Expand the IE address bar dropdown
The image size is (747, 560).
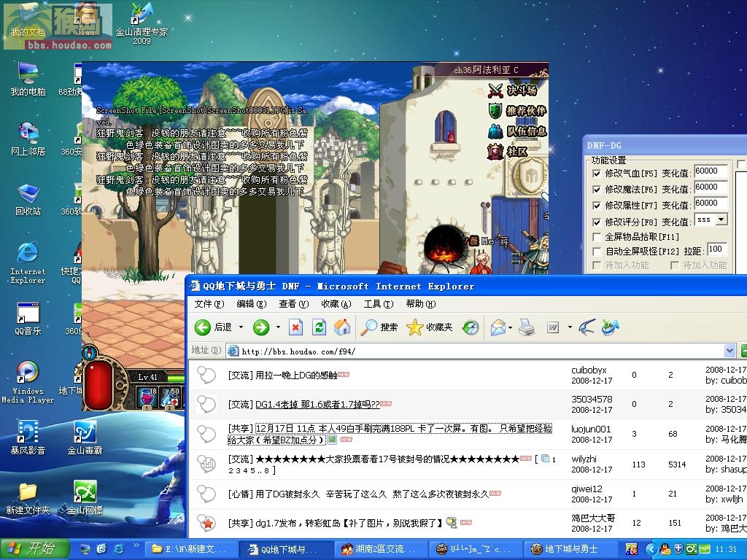(x=729, y=351)
